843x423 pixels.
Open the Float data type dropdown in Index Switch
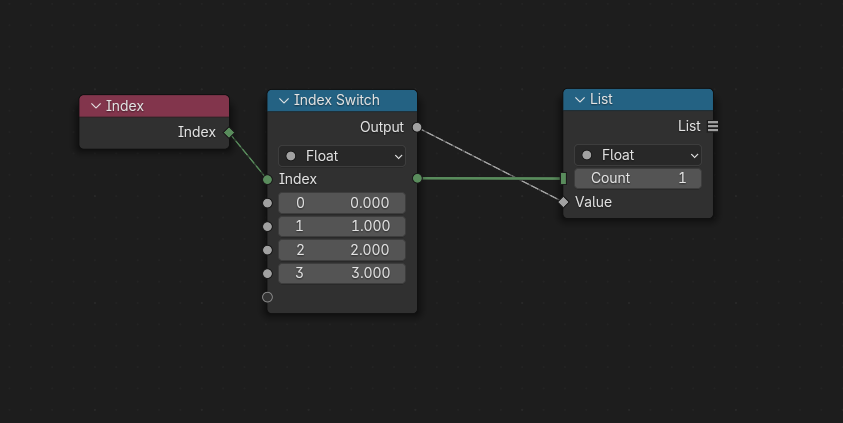(342, 156)
